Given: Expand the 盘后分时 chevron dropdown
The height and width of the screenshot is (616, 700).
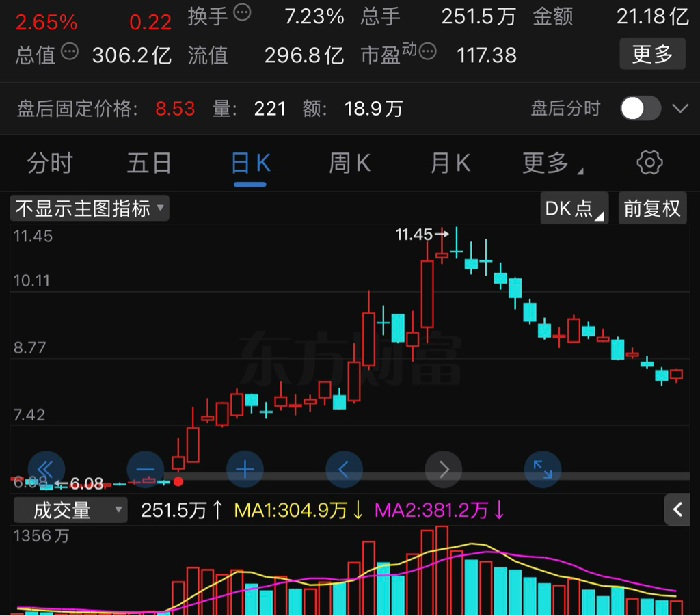Looking at the screenshot, I should 680,109.
